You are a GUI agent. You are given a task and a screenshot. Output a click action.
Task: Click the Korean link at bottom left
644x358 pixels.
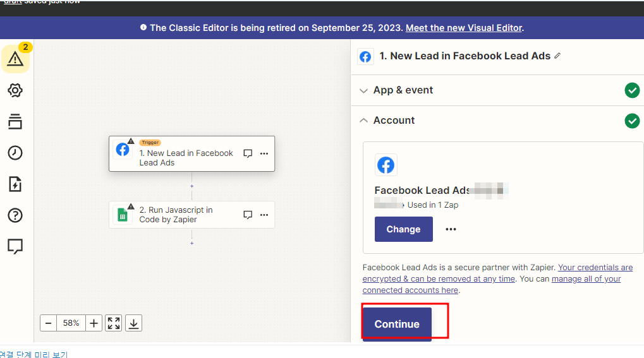[x=33, y=354]
